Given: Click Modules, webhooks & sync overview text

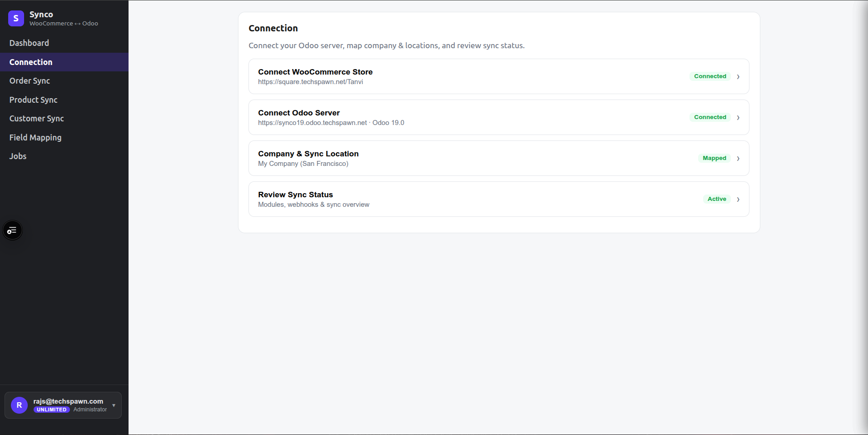Looking at the screenshot, I should pyautogui.click(x=313, y=205).
